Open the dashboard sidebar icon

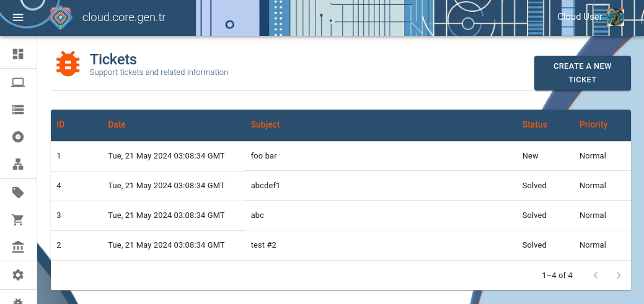(x=18, y=54)
